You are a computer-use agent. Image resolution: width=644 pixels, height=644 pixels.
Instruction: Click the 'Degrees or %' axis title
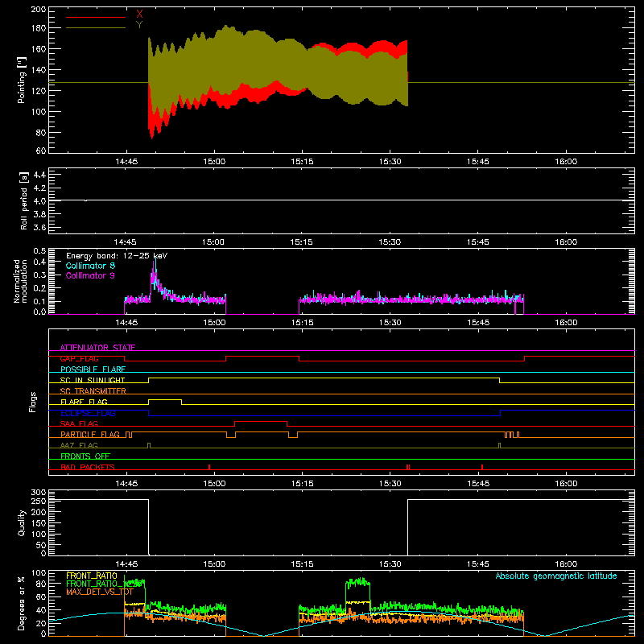(x=22, y=603)
